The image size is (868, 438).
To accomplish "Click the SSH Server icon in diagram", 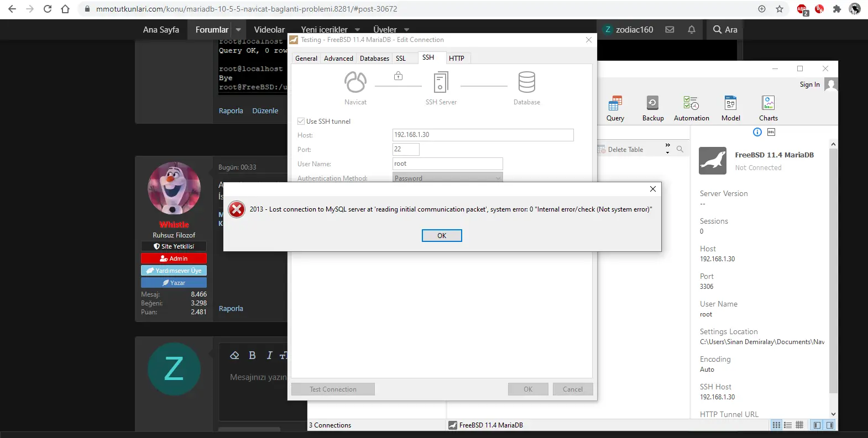I will pyautogui.click(x=441, y=82).
